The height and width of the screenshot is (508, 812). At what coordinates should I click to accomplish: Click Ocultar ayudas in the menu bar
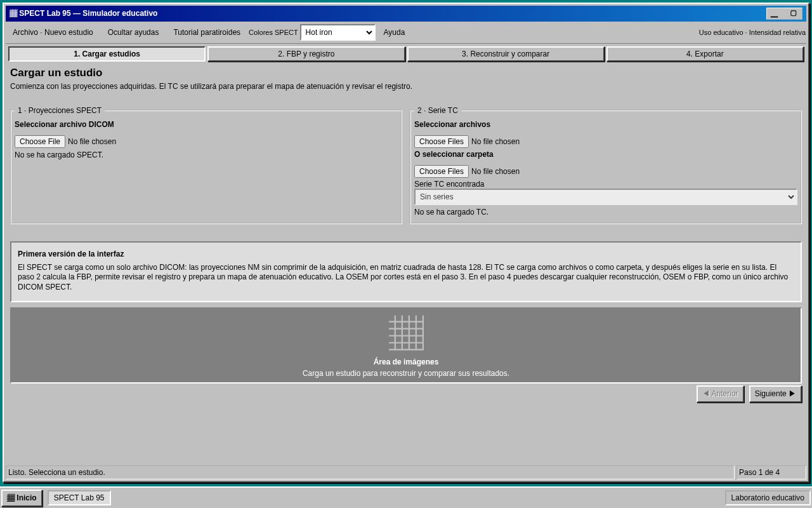[133, 32]
